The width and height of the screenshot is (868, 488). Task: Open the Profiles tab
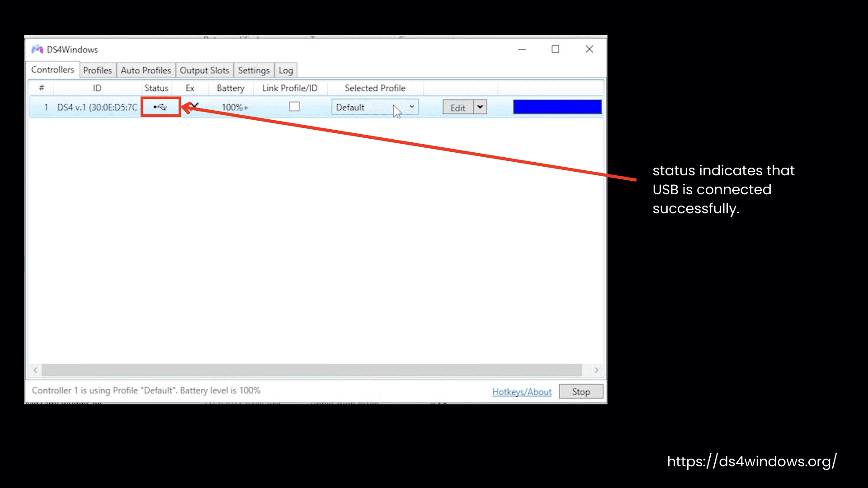(97, 70)
